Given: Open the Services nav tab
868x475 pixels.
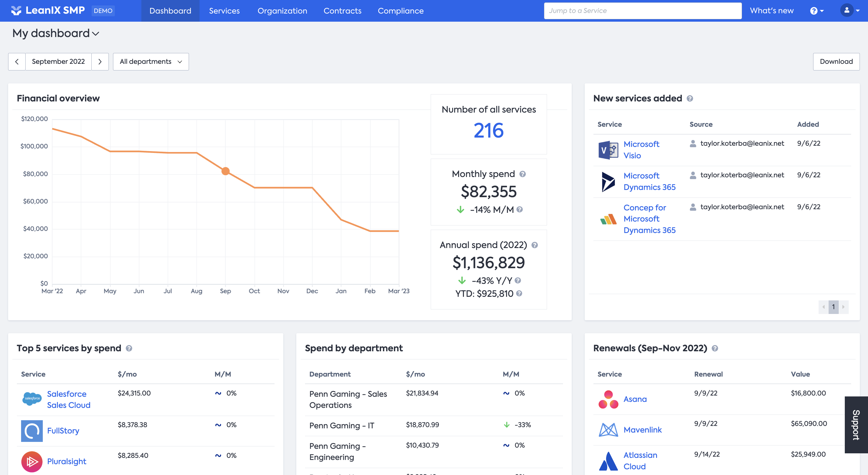Looking at the screenshot, I should point(224,11).
